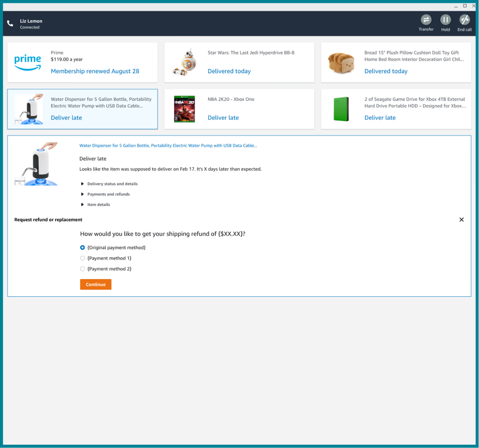Expand Delivery status and details section
The height and width of the screenshot is (448, 479).
112,184
